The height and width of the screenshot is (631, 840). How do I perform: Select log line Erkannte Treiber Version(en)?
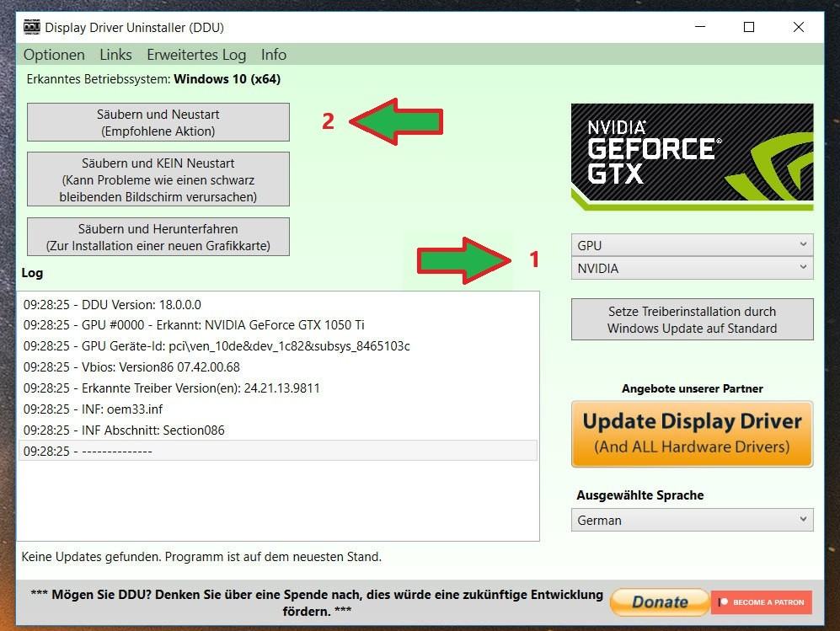coord(277,388)
